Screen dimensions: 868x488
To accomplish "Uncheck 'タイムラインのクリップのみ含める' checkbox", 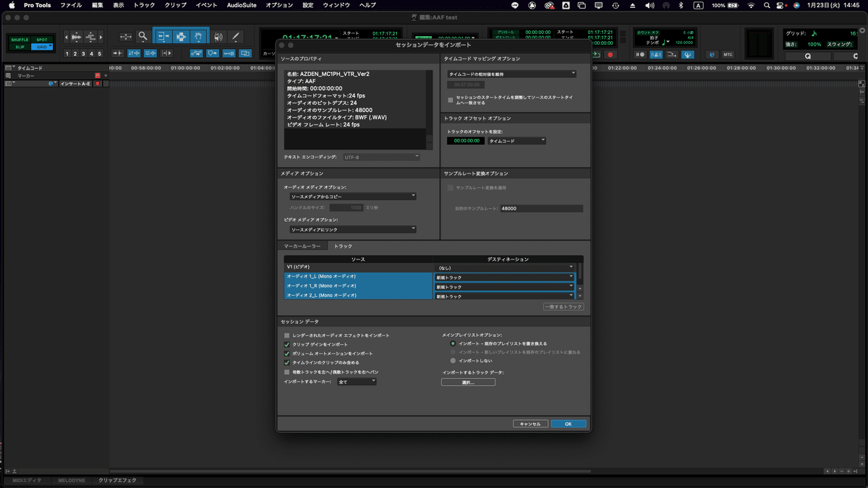I will (x=287, y=363).
